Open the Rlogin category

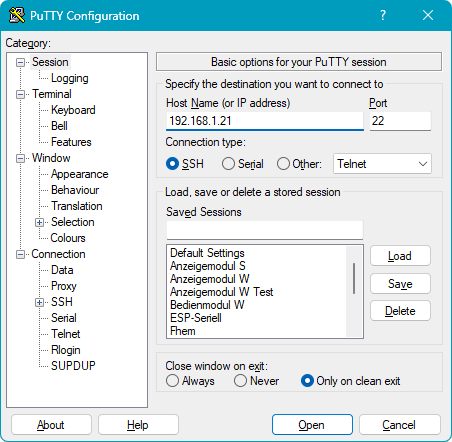pos(66,350)
